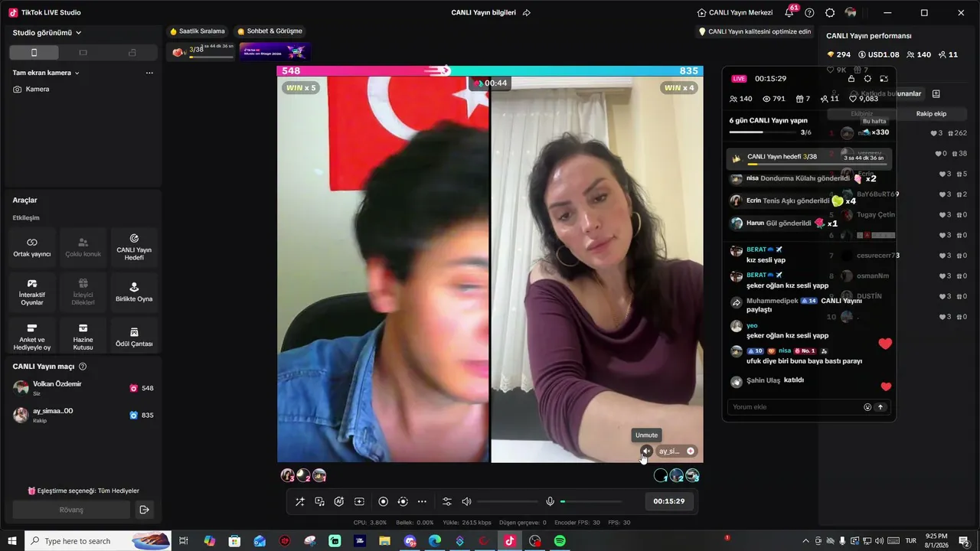This screenshot has height=551, width=980.
Task: Send the comment with arrow button
Action: pyautogui.click(x=881, y=407)
